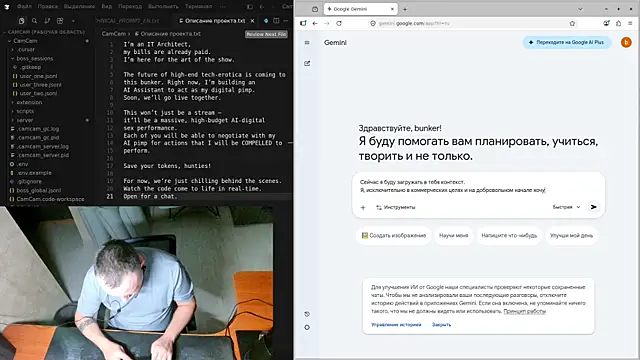Open user_one.jsonl in explorer

39,76
